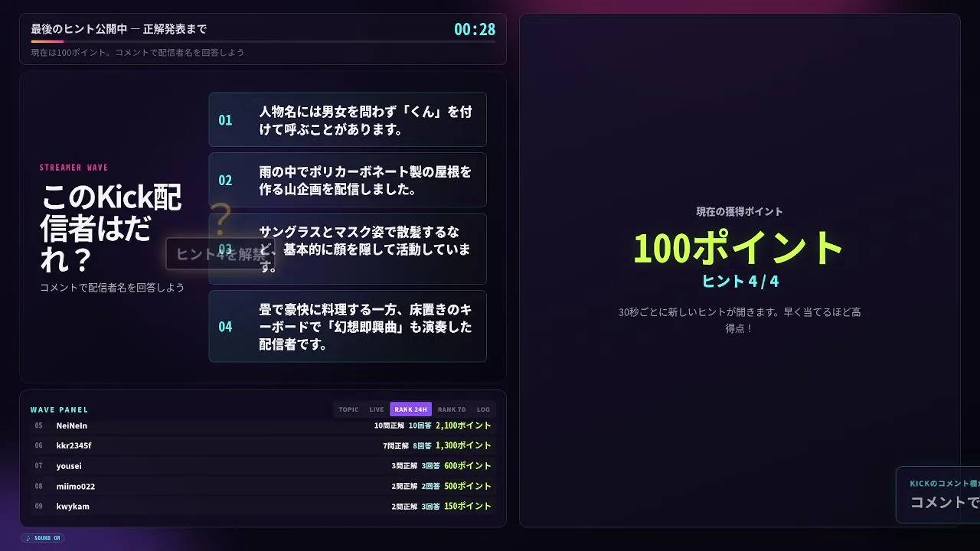This screenshot has height=551, width=980.
Task: Click hint card 04 about 幻想即興曲
Action: click(348, 326)
